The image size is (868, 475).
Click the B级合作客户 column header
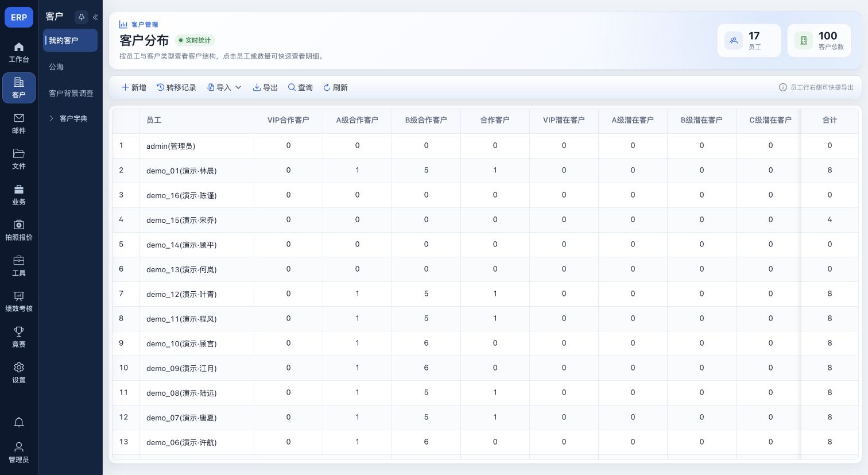[426, 120]
